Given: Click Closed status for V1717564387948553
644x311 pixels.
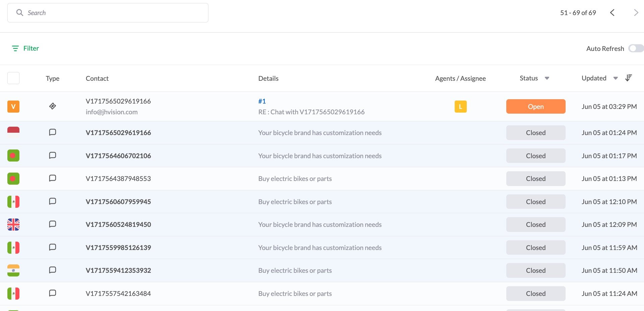Looking at the screenshot, I should 536,179.
